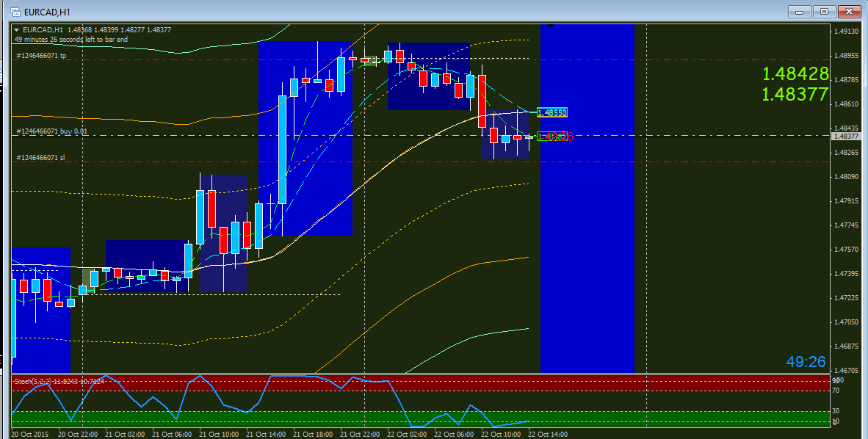Click the '22 Oct 02:00' time axis label
The image size is (868, 439).
[407, 434]
